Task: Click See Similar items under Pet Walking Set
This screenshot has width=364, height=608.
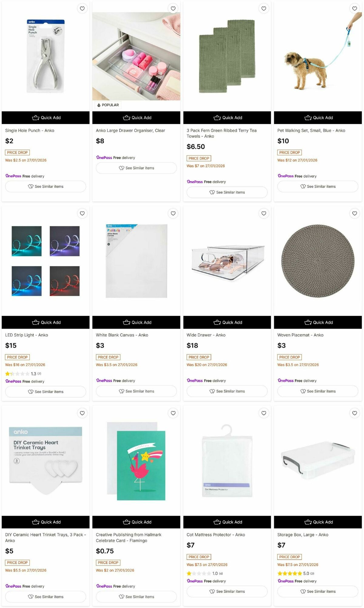Action: point(318,186)
